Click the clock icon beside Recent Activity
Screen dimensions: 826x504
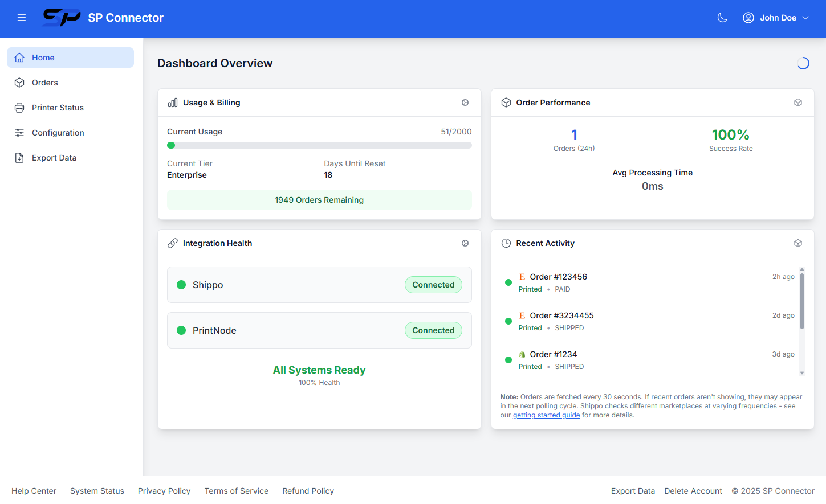coord(506,243)
